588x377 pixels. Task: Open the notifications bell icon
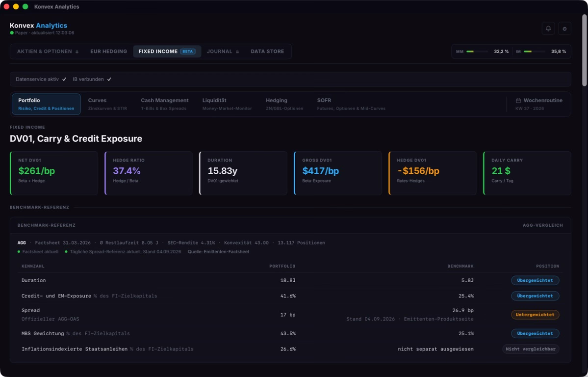548,28
